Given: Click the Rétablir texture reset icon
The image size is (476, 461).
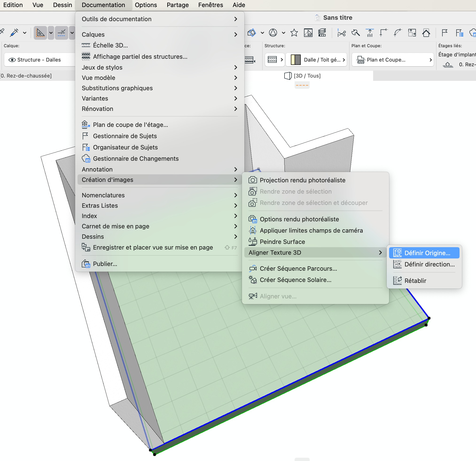Looking at the screenshot, I should pyautogui.click(x=397, y=281).
